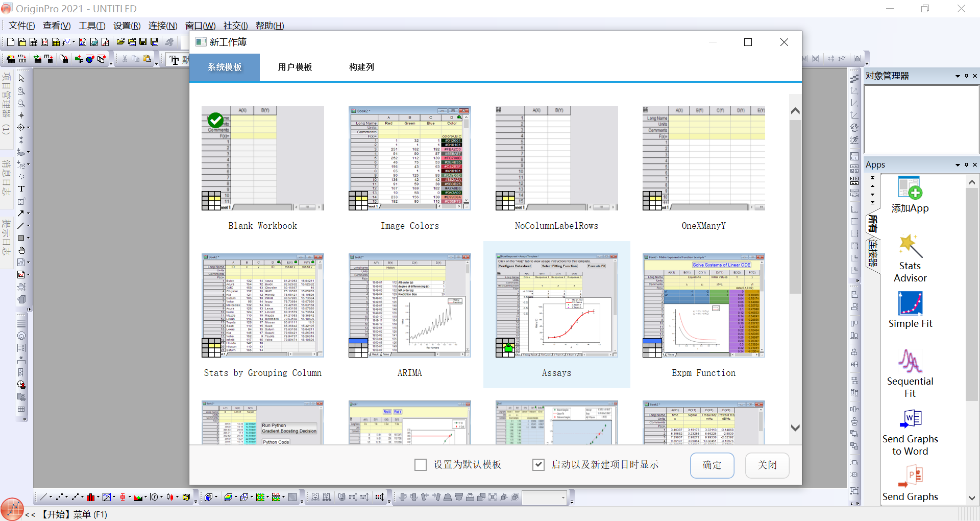The width and height of the screenshot is (980, 521).
Task: Click the Area plot icon in bottom toolbar
Action: tap(138, 497)
